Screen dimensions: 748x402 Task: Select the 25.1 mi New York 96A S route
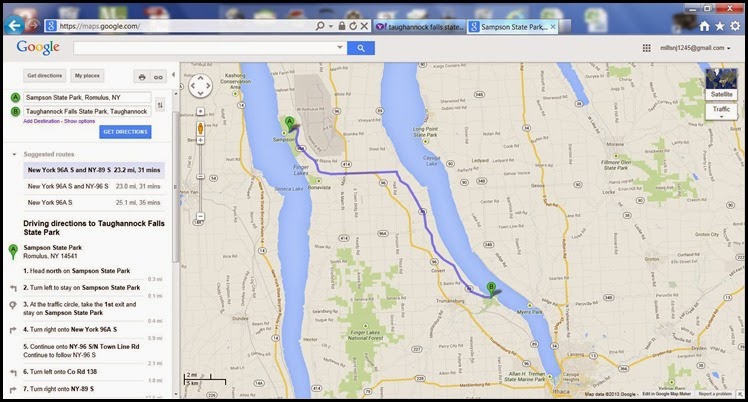point(94,203)
